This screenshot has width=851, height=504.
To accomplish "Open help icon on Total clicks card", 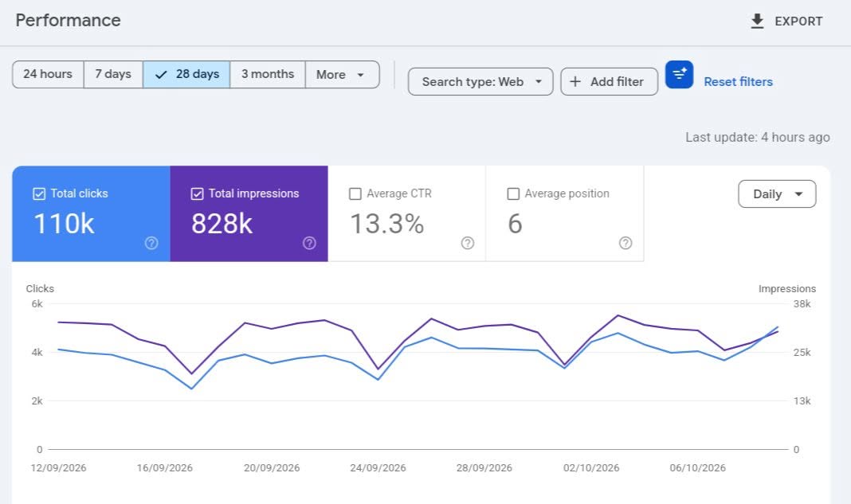I will coord(151,243).
